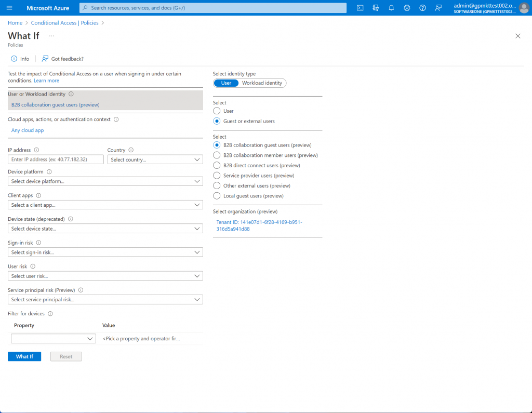
Task: Open portal settings gear icon
Action: tap(407, 8)
